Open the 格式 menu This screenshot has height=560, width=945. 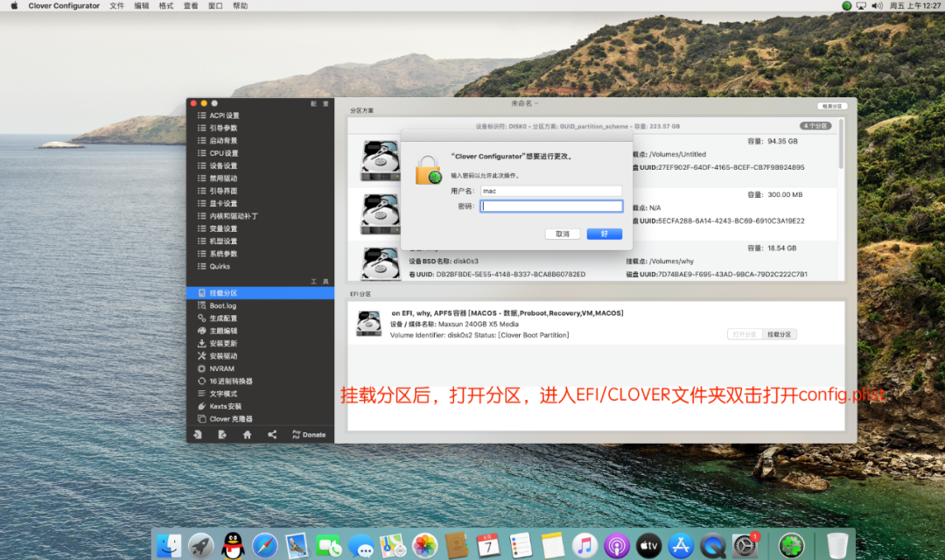(x=166, y=5)
